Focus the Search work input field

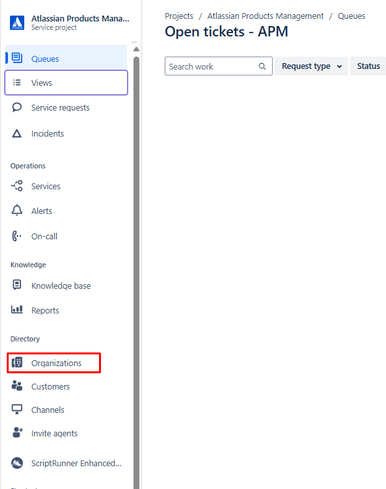[x=218, y=66]
